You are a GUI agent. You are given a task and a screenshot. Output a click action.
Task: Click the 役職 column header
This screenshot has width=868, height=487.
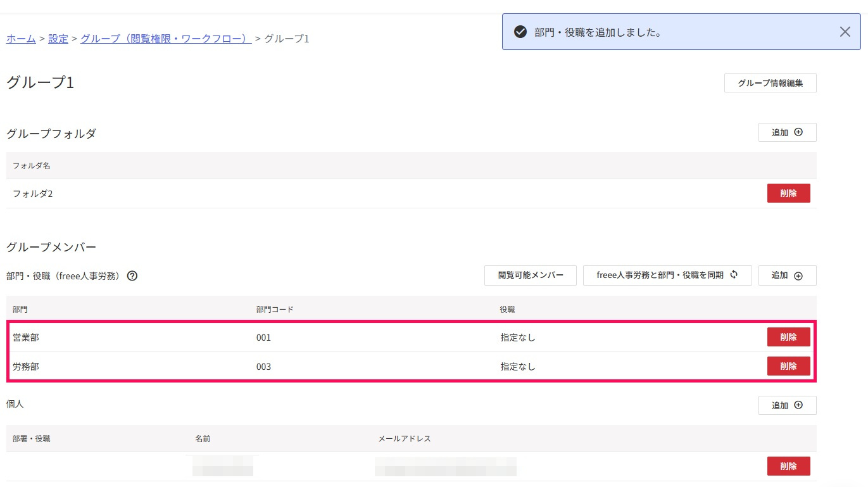click(x=507, y=310)
